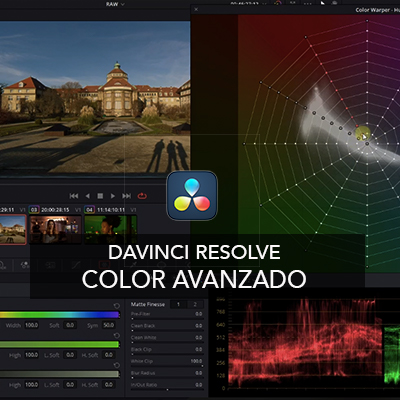Screen dimensions: 400x400
Task: Edit saturation L.Soft value field
Action: click(x=70, y=355)
